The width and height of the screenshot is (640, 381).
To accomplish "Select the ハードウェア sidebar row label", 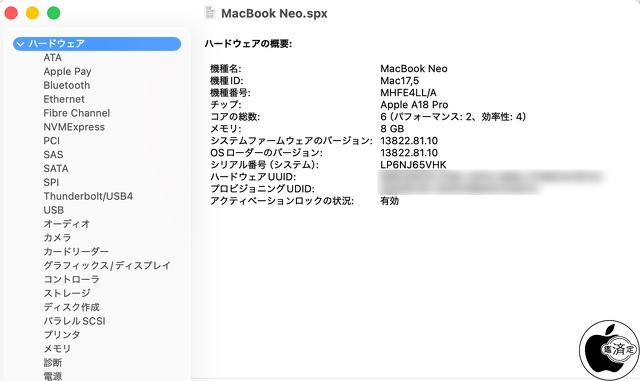I will coord(57,44).
